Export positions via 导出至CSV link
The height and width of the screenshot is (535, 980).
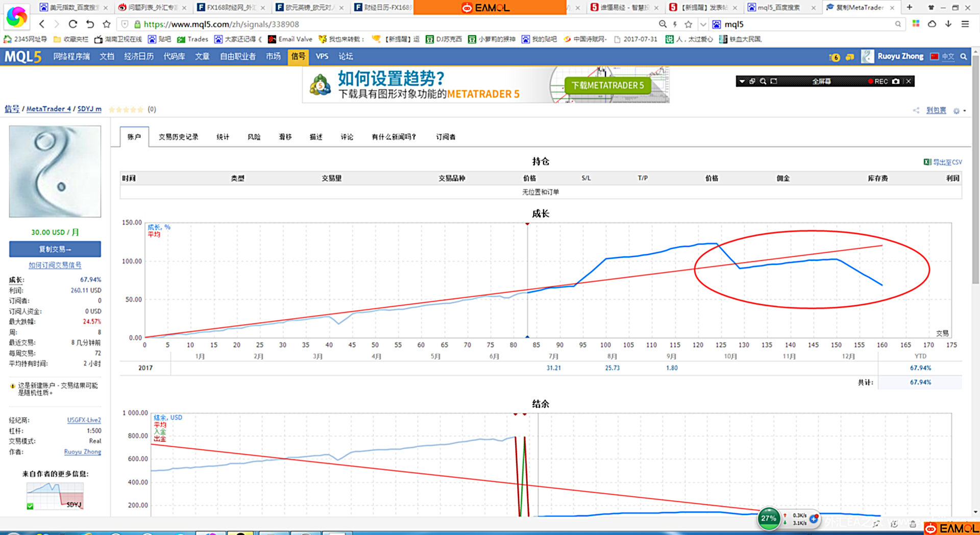943,162
